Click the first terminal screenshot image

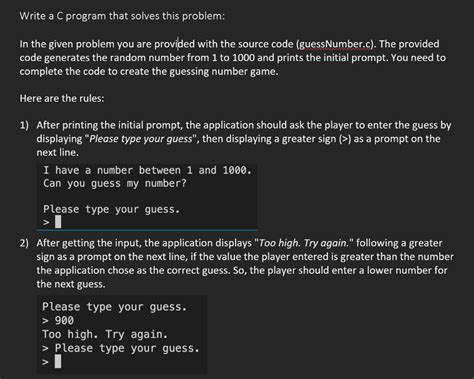coord(147,196)
